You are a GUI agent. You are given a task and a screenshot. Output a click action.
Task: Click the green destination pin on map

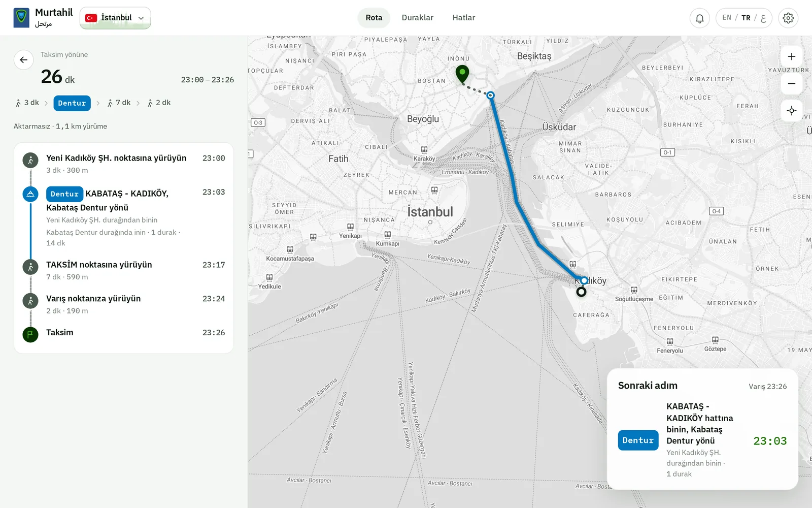[x=462, y=74]
